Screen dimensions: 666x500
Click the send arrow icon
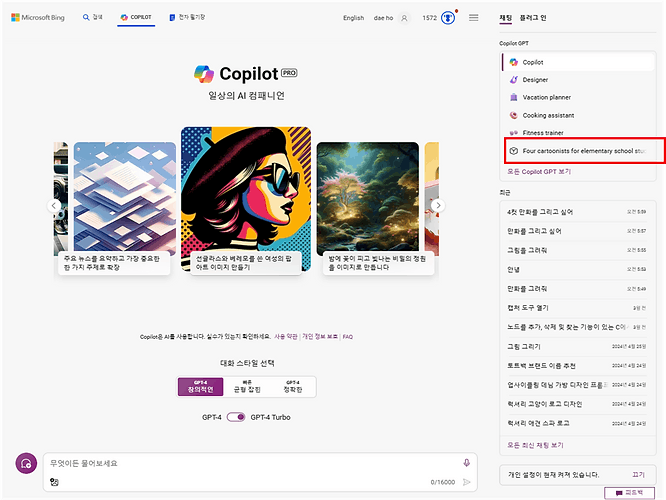click(466, 482)
